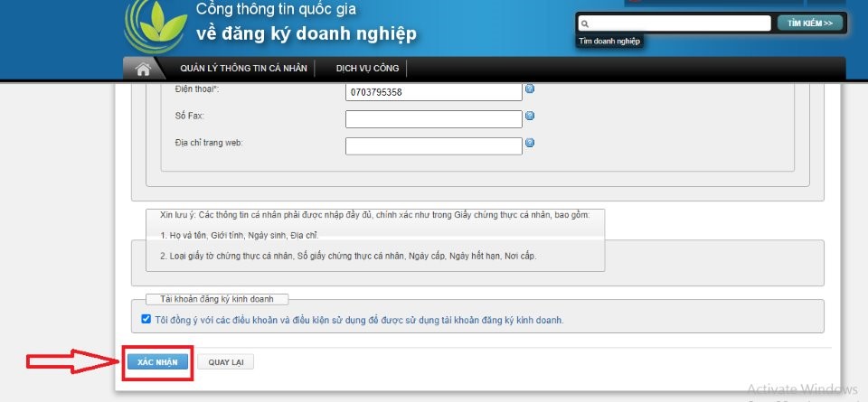Click the home icon in navigation bar

click(x=142, y=69)
